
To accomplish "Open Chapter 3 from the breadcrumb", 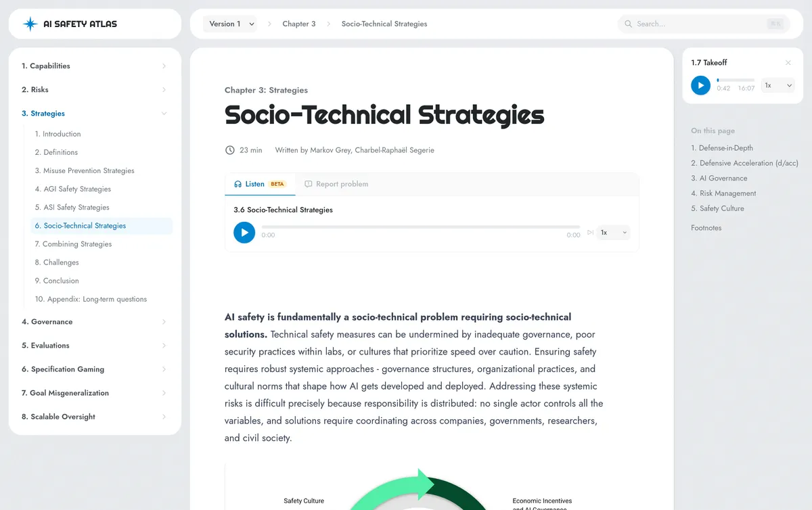I will [x=299, y=24].
